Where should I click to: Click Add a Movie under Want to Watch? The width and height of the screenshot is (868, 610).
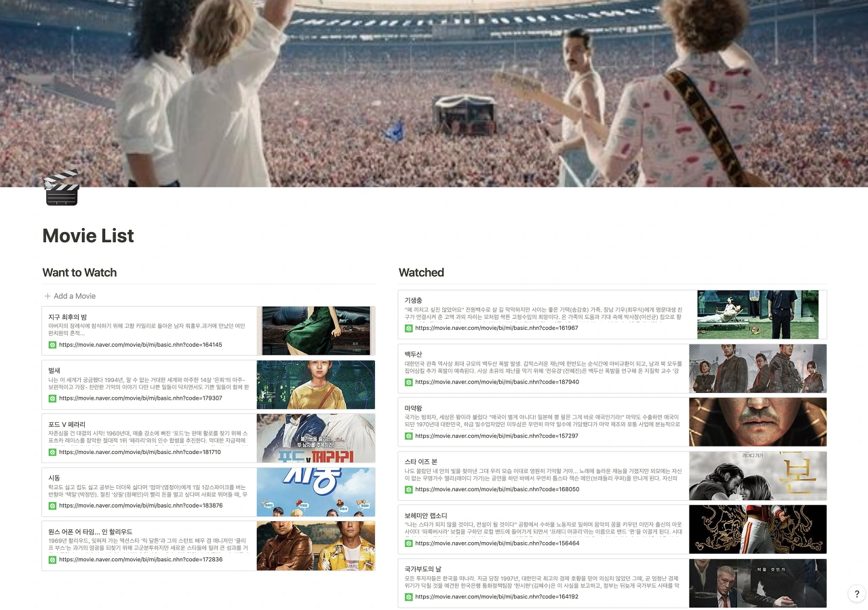(x=70, y=296)
